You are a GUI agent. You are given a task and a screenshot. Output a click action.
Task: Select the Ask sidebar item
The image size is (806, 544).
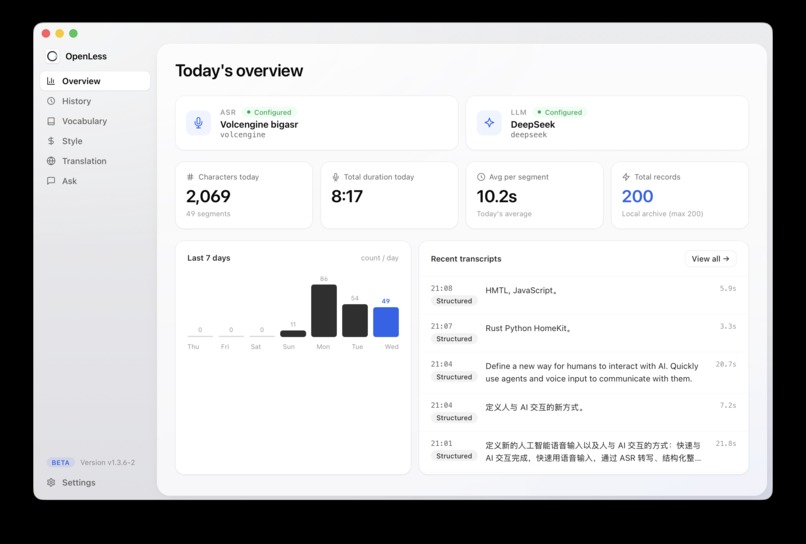point(95,181)
